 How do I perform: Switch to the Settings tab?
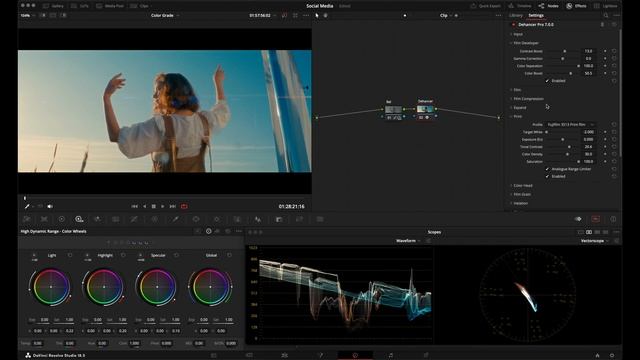pyautogui.click(x=536, y=16)
